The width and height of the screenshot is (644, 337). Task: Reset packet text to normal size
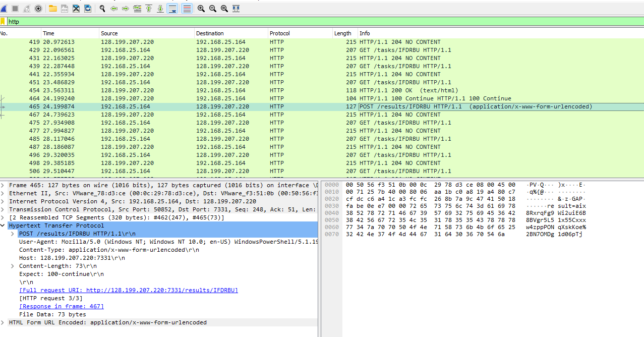224,9
